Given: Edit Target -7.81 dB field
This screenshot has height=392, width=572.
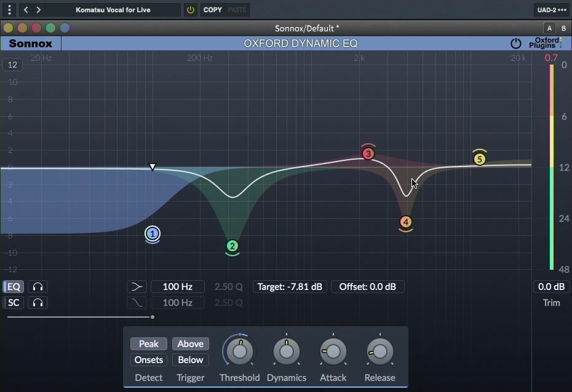Looking at the screenshot, I should click(290, 287).
